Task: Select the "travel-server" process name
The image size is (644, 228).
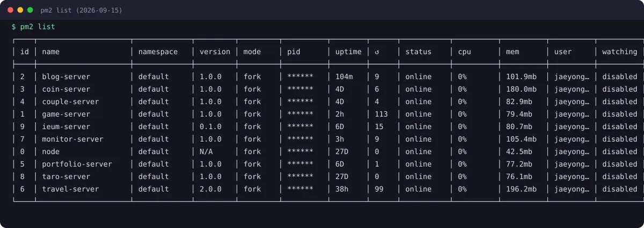Action: click(x=70, y=189)
